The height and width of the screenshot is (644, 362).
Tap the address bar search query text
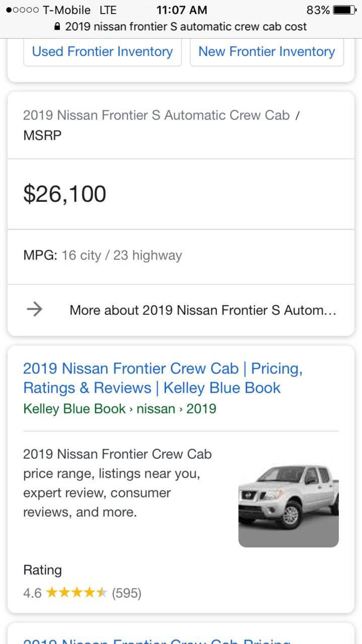click(186, 26)
